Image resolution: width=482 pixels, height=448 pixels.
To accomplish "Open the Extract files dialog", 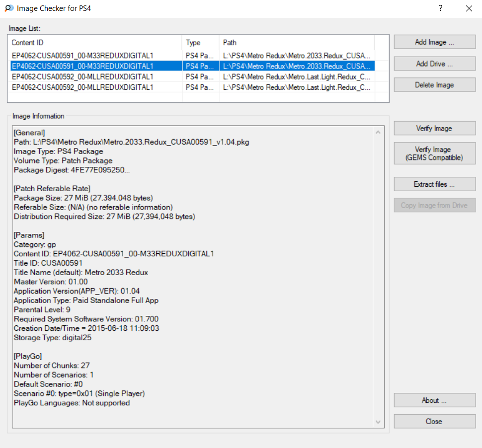I will point(434,184).
